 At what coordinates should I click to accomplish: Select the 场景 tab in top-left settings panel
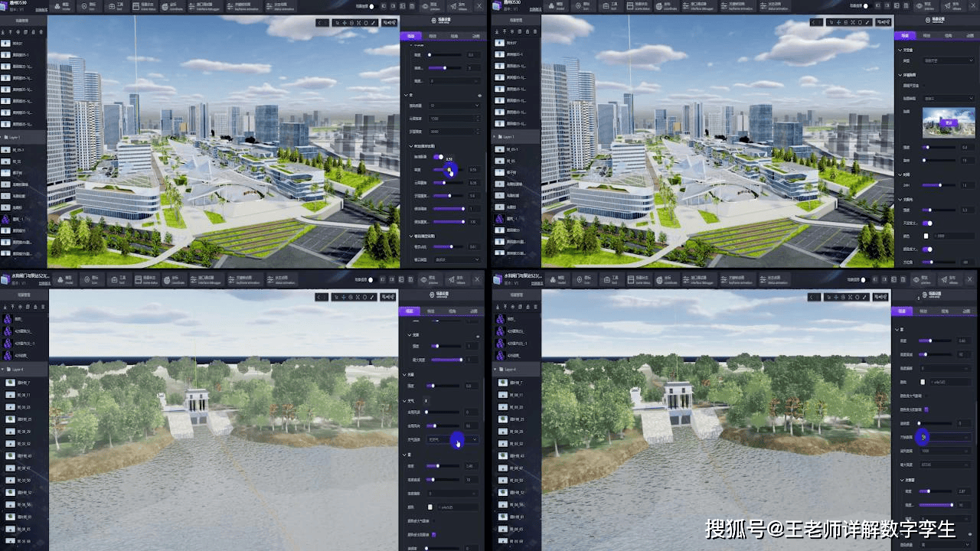[x=410, y=35]
